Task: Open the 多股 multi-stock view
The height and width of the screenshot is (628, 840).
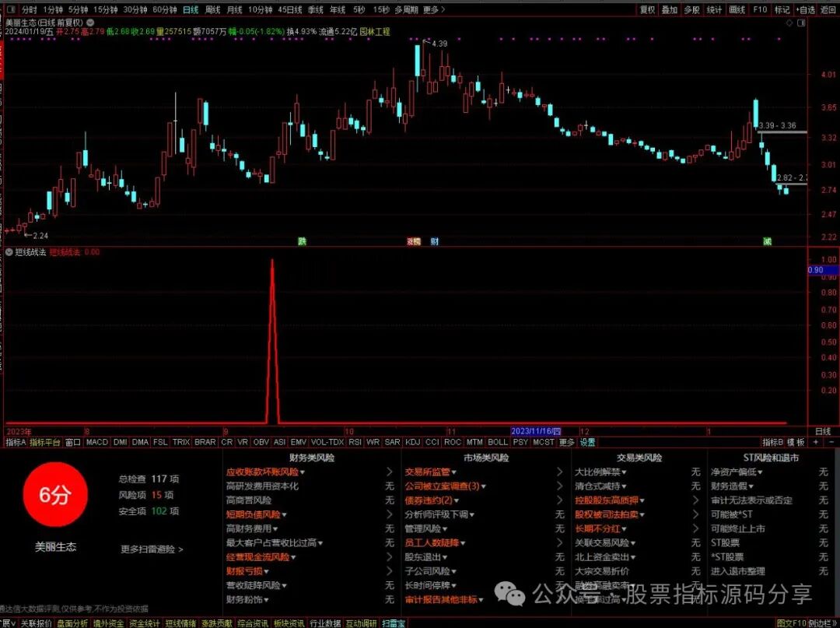Action: coord(691,9)
